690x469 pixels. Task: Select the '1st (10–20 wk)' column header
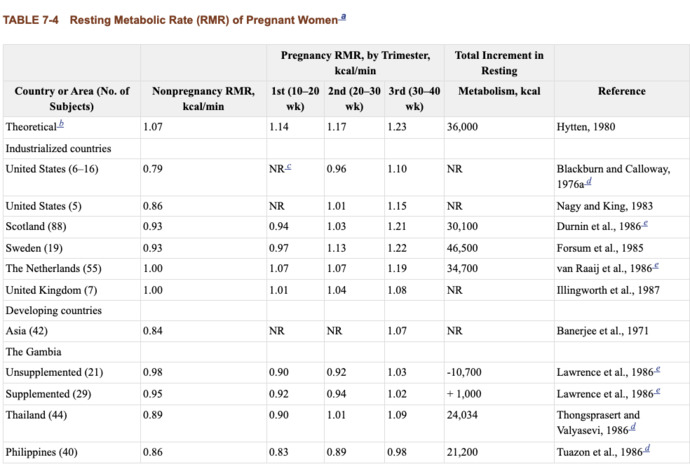point(295,99)
